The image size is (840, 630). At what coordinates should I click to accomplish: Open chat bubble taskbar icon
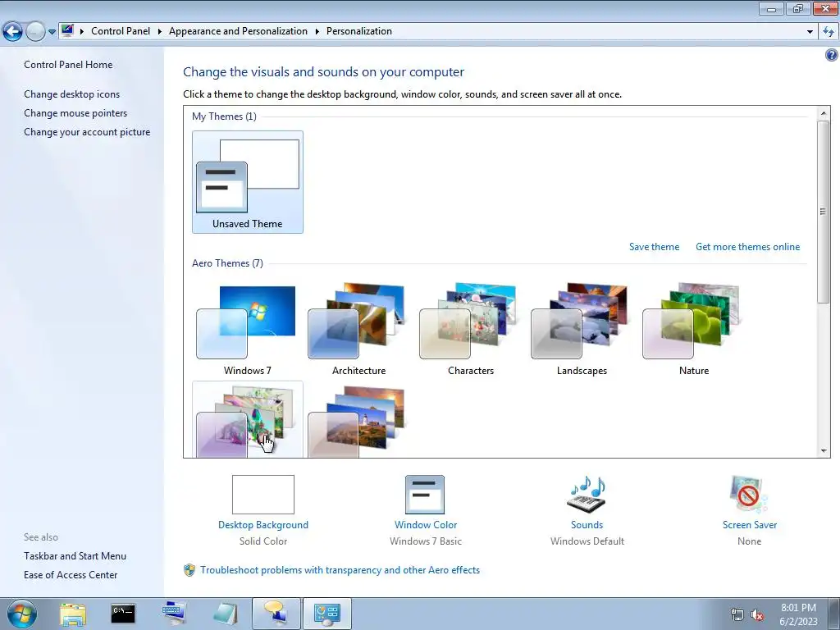point(276,614)
